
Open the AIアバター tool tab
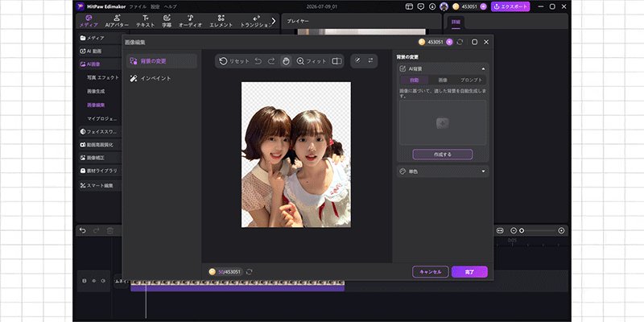(x=117, y=21)
